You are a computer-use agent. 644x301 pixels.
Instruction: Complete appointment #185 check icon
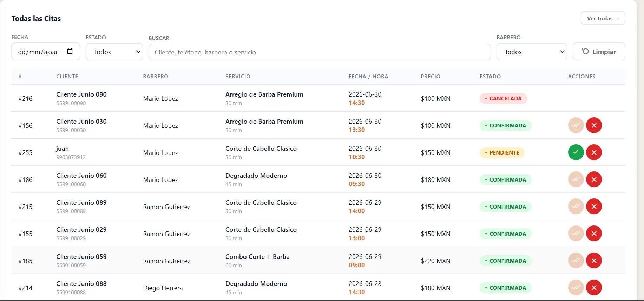click(x=576, y=261)
